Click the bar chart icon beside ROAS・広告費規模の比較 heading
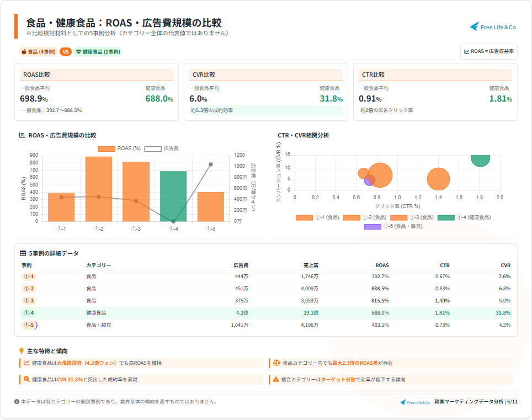 [22, 135]
